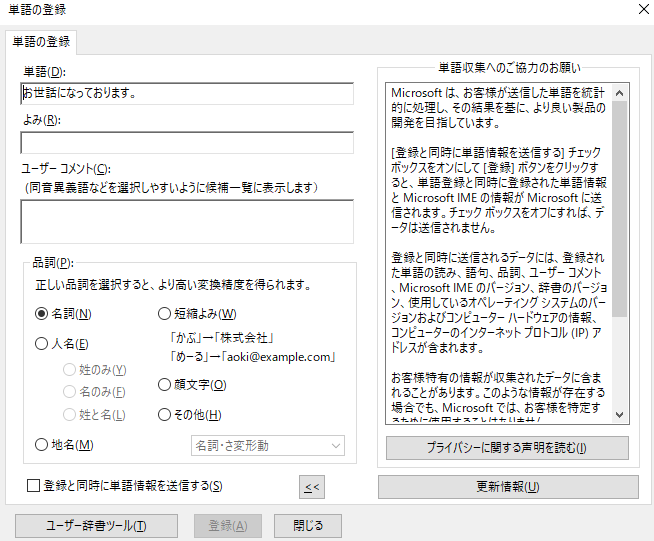Open the 名詞・さ変形動 dropdown
Screen dimensions: 654x541
pyautogui.click(x=268, y=445)
